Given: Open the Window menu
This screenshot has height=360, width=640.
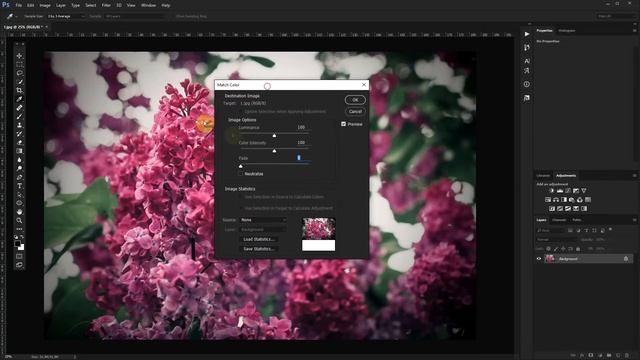Looking at the screenshot, I should tap(148, 5).
